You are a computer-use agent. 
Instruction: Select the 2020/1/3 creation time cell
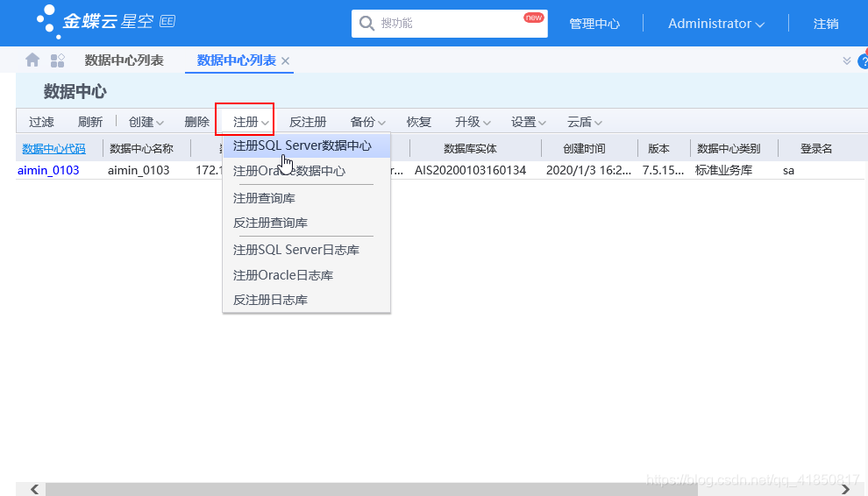(x=588, y=170)
